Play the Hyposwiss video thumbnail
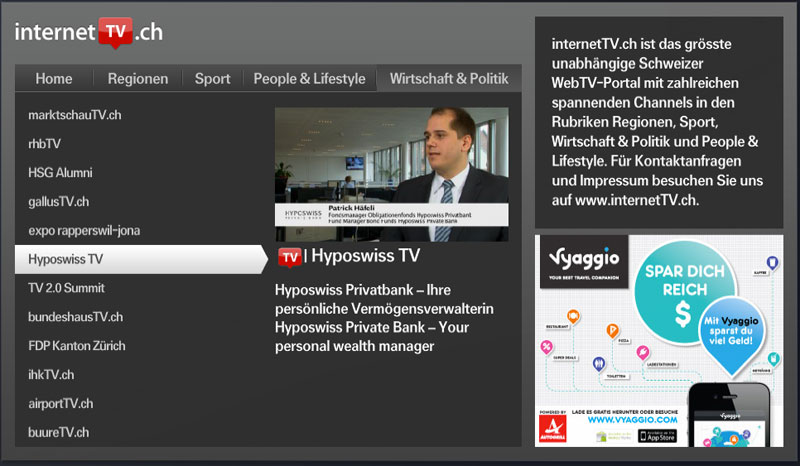Viewport: 800px width, 466px height. click(392, 174)
